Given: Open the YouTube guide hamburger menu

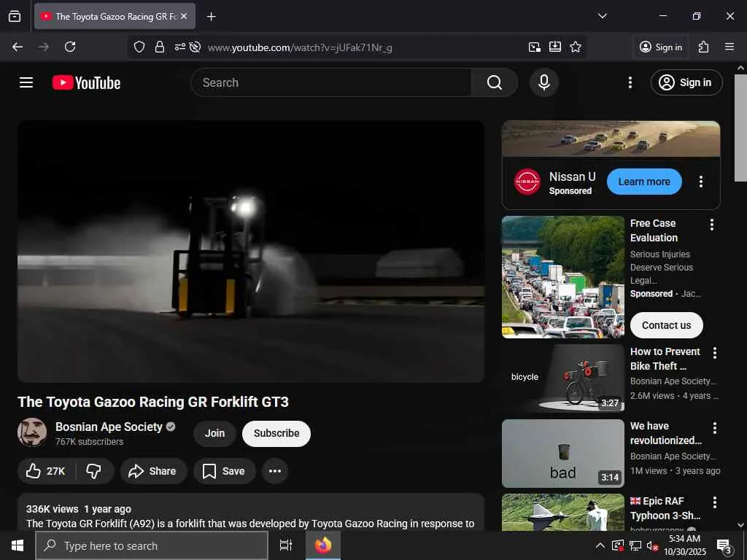Looking at the screenshot, I should 26,83.
